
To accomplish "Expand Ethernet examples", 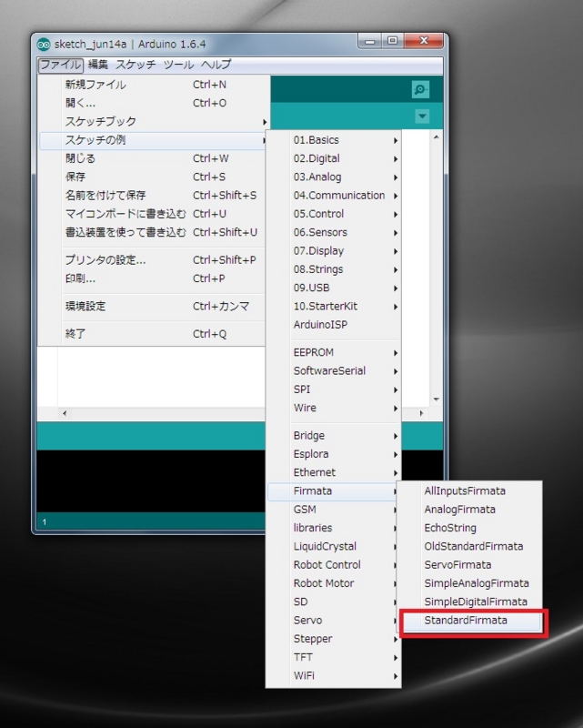I will click(333, 472).
